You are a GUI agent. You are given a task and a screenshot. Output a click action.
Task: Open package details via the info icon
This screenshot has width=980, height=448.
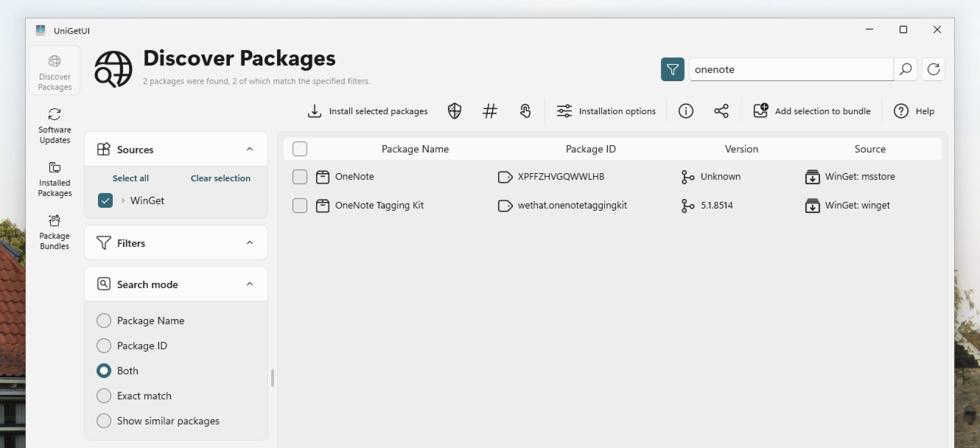pos(685,111)
